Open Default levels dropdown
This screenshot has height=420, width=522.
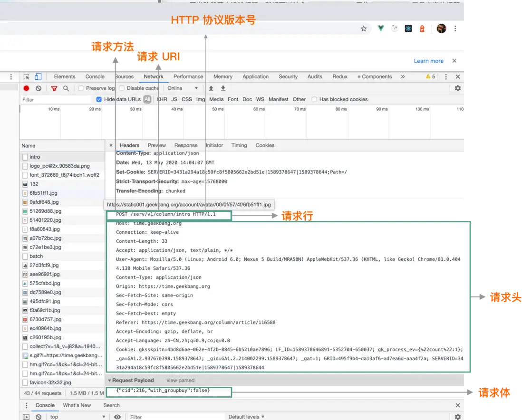(x=246, y=417)
